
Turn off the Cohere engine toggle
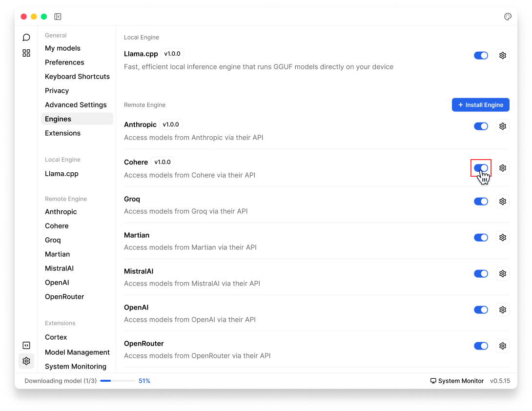coord(481,168)
